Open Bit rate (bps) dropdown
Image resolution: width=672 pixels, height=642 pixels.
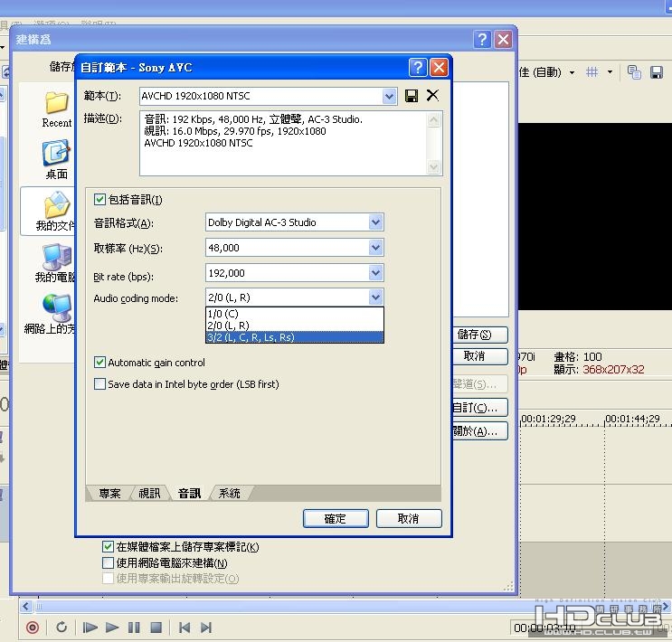pyautogui.click(x=376, y=272)
